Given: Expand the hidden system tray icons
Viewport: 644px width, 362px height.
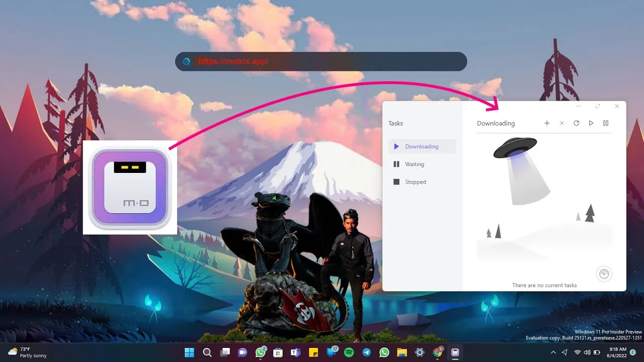Looking at the screenshot, I should click(553, 352).
